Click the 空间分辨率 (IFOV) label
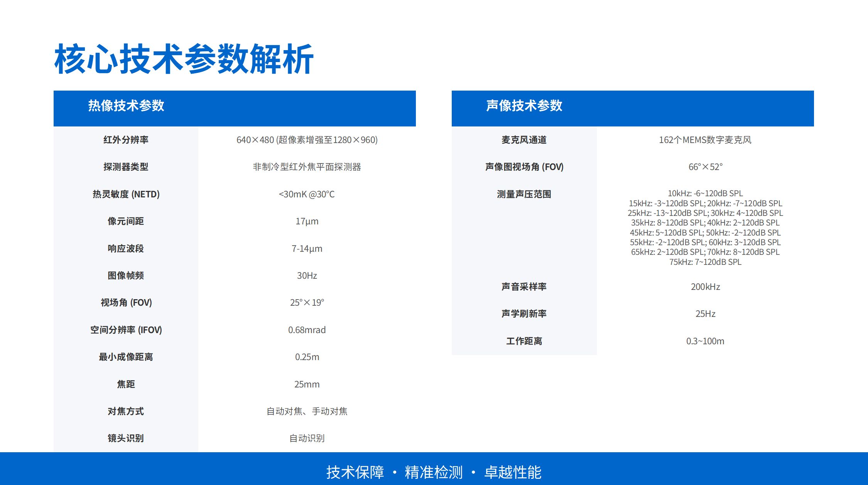Viewport: 868px width, 485px height. [x=126, y=330]
